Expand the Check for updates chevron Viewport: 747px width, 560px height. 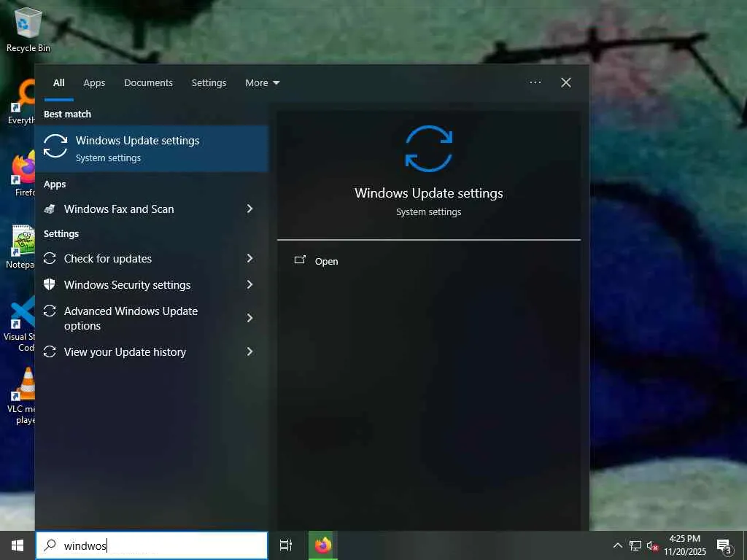pyautogui.click(x=249, y=258)
